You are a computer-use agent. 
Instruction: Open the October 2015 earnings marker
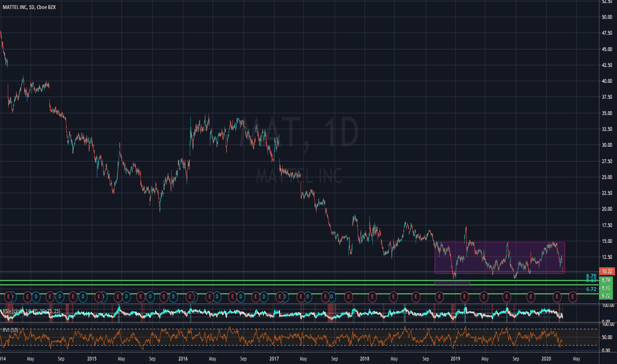[164, 296]
